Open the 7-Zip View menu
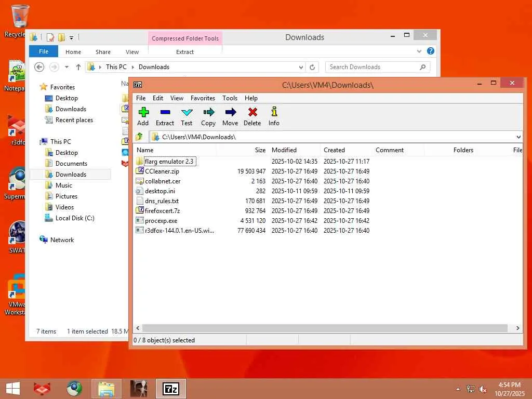Viewport: 532px width, 399px height. (177, 98)
